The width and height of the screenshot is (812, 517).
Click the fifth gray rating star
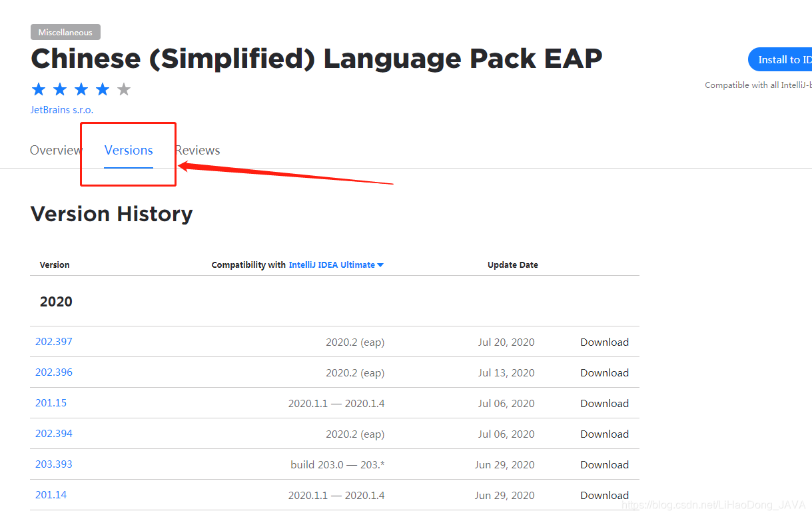[x=124, y=89]
